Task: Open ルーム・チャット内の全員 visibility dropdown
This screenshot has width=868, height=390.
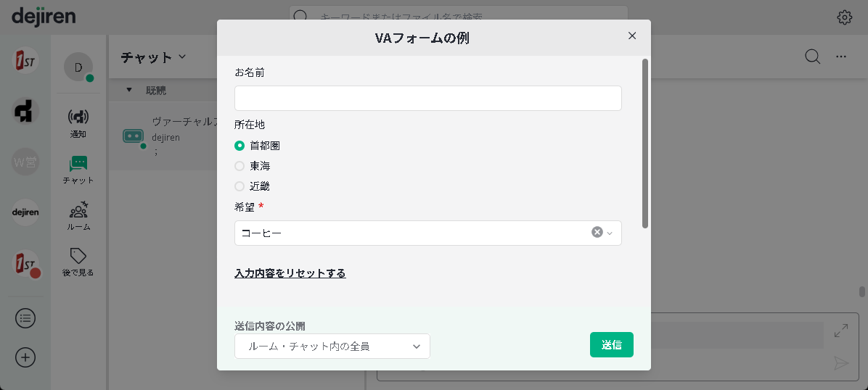Action: click(332, 347)
